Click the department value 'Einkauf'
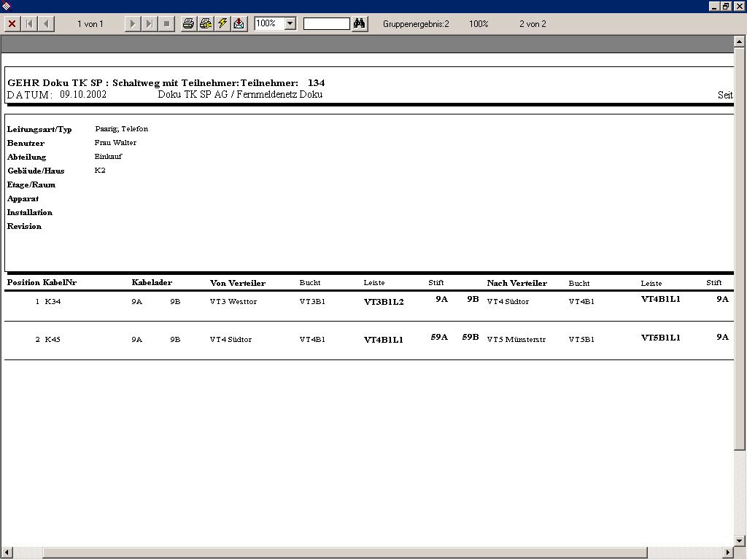This screenshot has width=747, height=560. [108, 157]
